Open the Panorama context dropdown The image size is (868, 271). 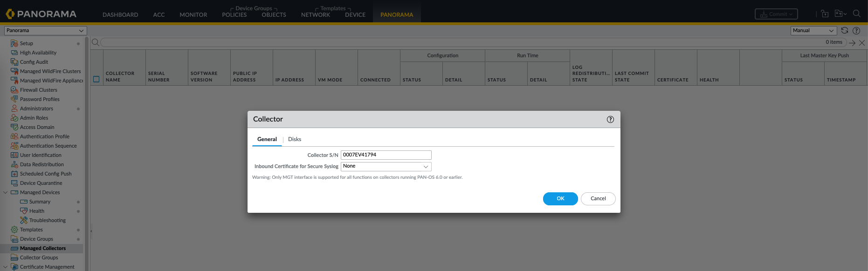click(45, 31)
